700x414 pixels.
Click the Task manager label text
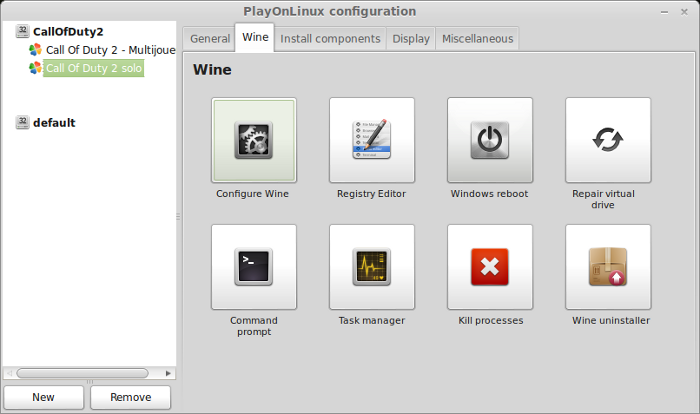[x=372, y=321]
